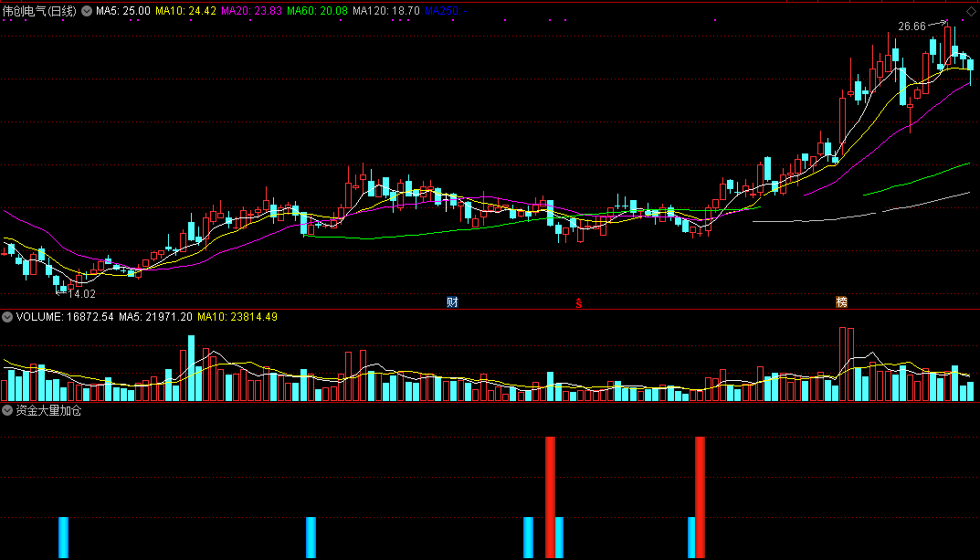Open the dropdown beside 伟创电气(日线) title
Image resolution: width=980 pixels, height=560 pixels.
tap(86, 11)
